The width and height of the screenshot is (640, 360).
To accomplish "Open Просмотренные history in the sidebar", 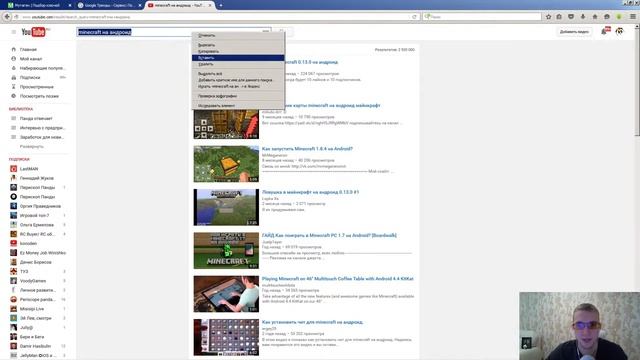I will (36, 87).
